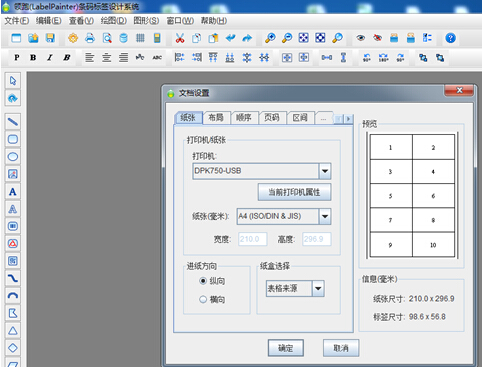This screenshot has width=482, height=367.
Task: Select the outlined text A tool
Action: (x=13, y=209)
